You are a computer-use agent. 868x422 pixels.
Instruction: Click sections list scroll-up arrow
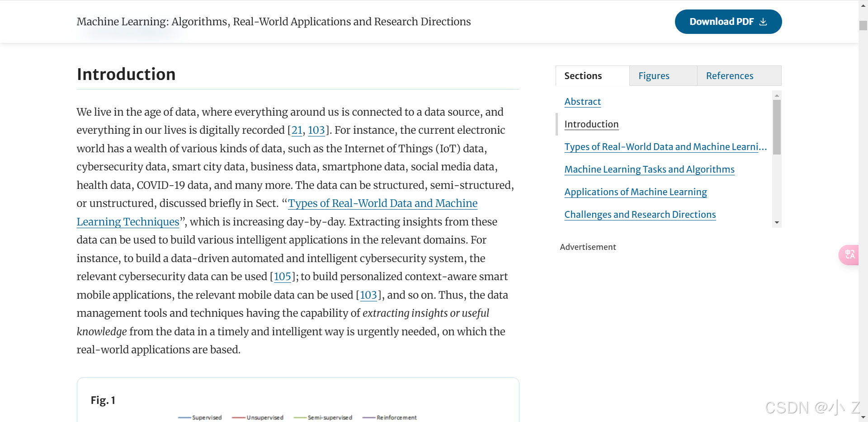(777, 95)
